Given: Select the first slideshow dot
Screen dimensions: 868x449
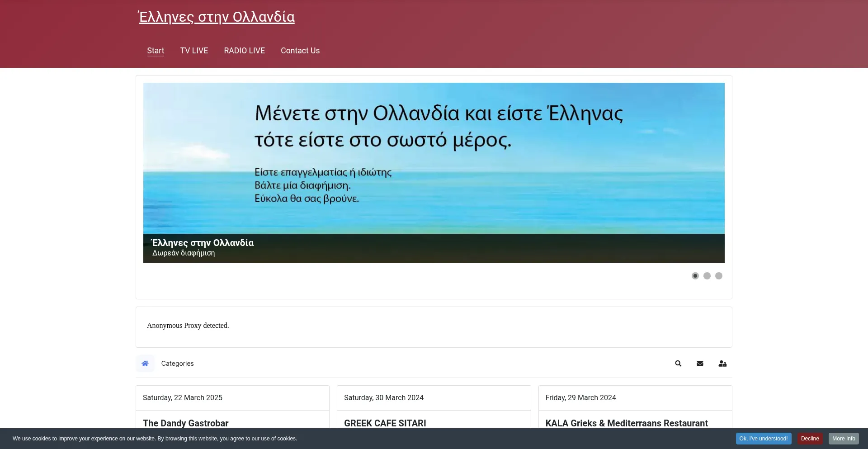Looking at the screenshot, I should pyautogui.click(x=695, y=276).
